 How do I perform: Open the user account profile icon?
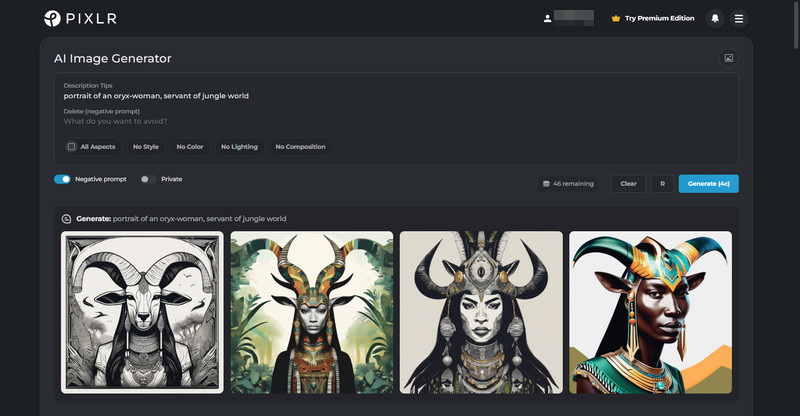click(547, 18)
